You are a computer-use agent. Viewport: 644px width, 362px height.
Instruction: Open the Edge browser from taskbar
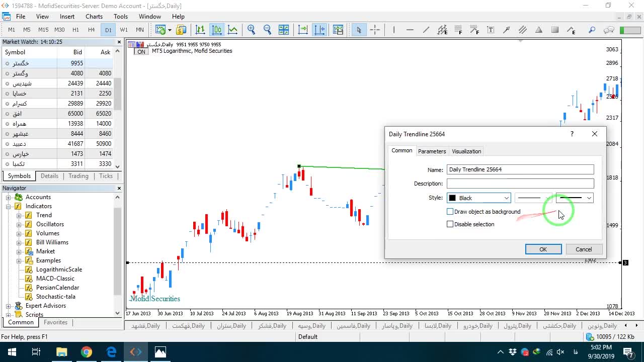pyautogui.click(x=111, y=352)
